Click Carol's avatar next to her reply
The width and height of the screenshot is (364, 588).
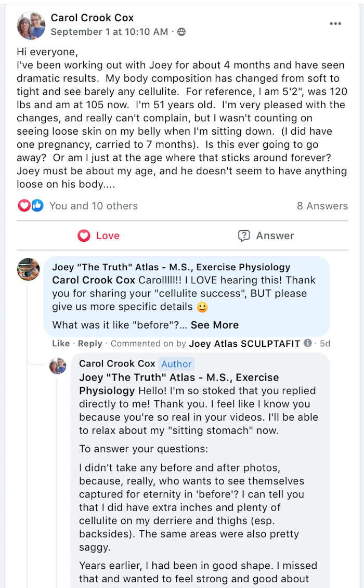pos(58,365)
